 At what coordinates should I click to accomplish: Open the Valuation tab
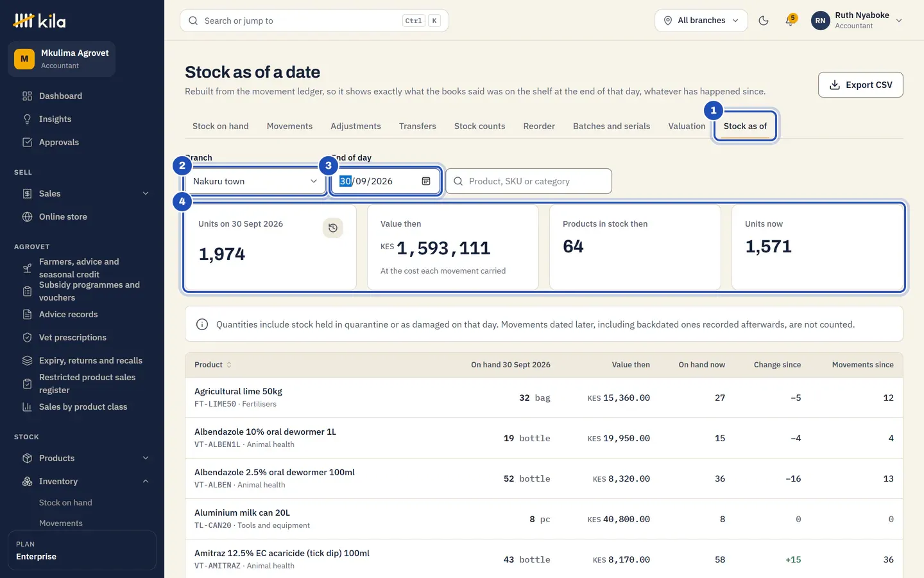point(687,127)
